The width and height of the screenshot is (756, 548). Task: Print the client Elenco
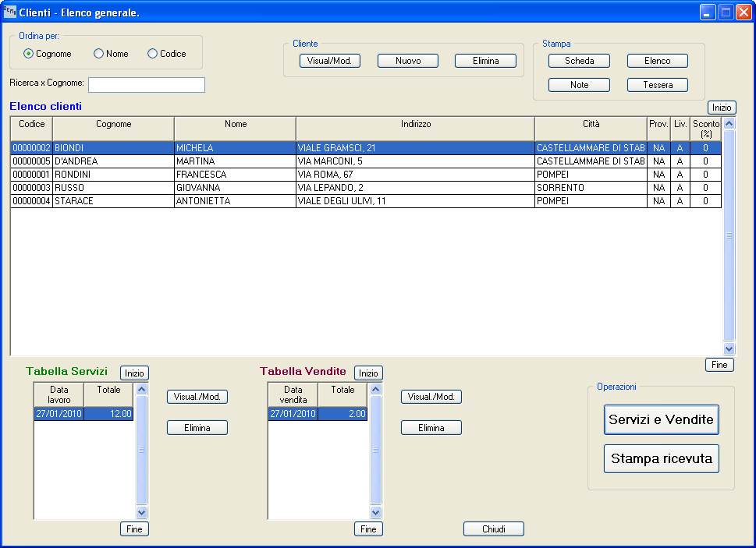point(657,61)
